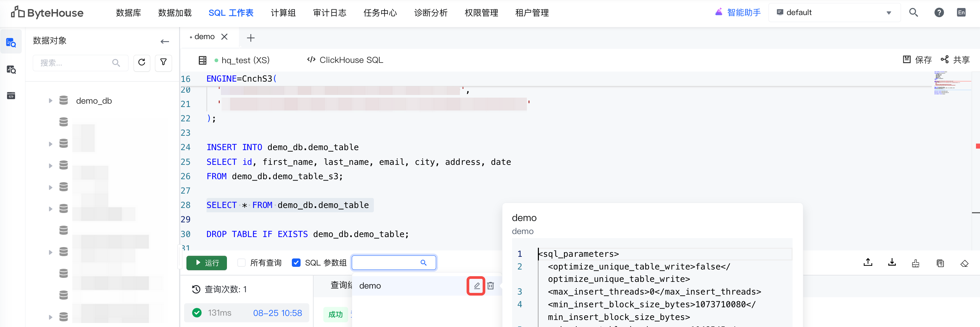Image resolution: width=980 pixels, height=327 pixels.
Task: Open 数据加载 menu
Action: (x=175, y=13)
